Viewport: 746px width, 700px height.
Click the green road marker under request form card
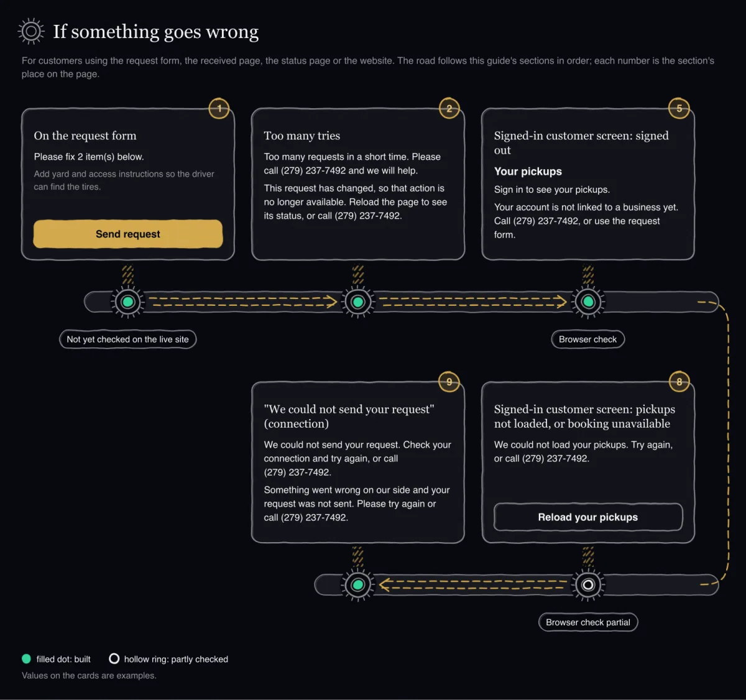coord(127,302)
